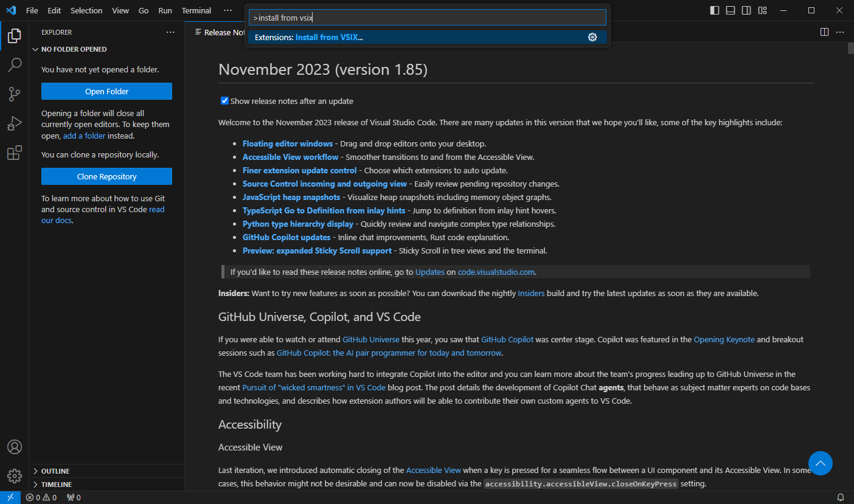Screen dimensions: 854x504
Task: Click the EXPLORER panel title
Action: (x=57, y=32)
